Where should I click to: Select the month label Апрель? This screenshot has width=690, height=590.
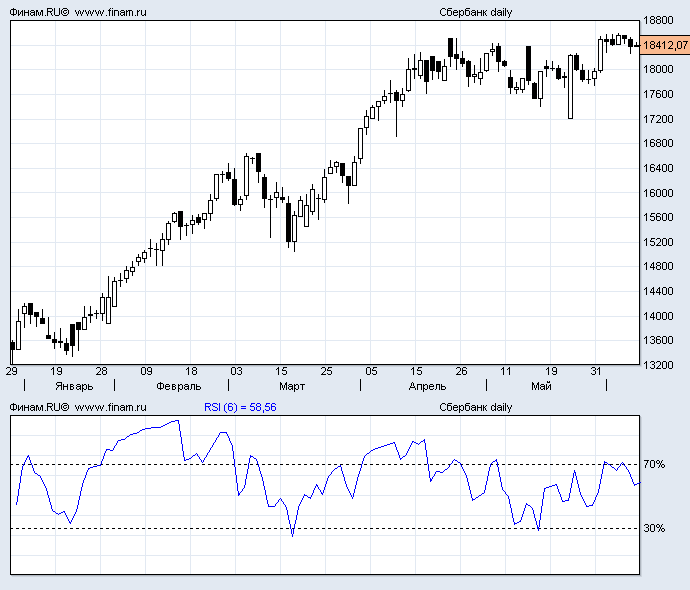tap(427, 386)
